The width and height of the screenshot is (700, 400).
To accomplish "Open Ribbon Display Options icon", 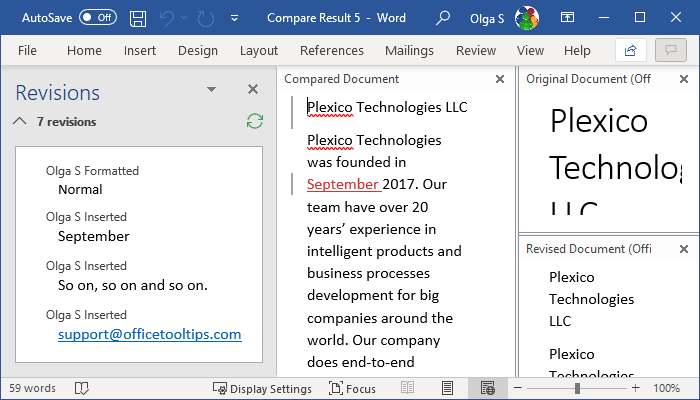I will pyautogui.click(x=567, y=17).
